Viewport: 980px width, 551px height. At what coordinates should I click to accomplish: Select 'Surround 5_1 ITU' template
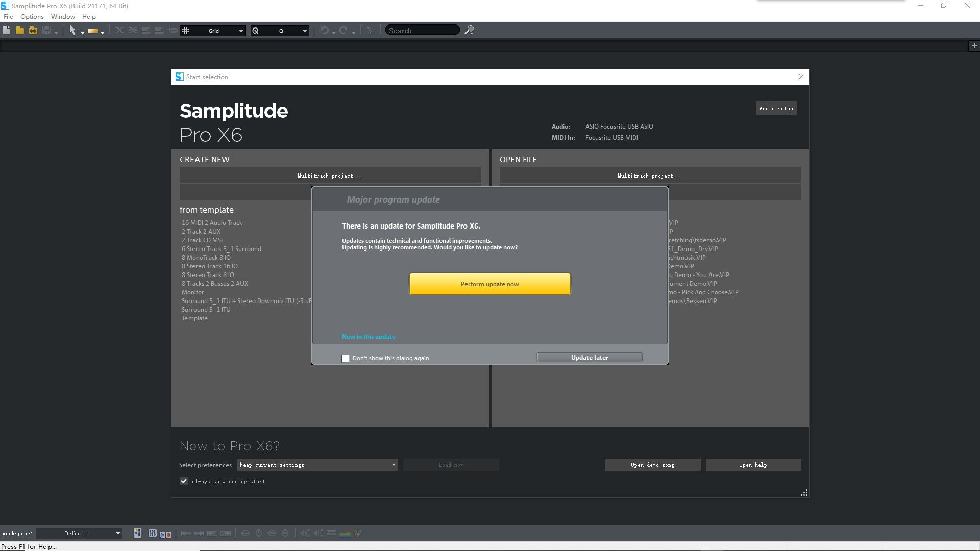click(206, 309)
